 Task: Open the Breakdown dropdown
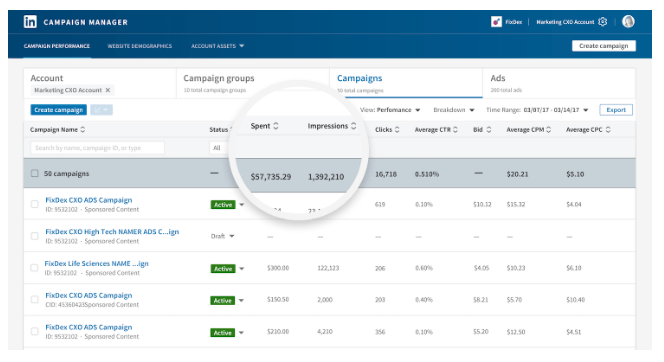(x=454, y=110)
